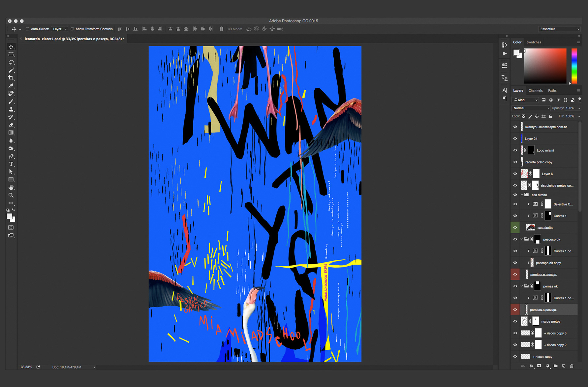Open the Normal blend mode dropdown
This screenshot has width=588, height=387.
click(x=531, y=108)
